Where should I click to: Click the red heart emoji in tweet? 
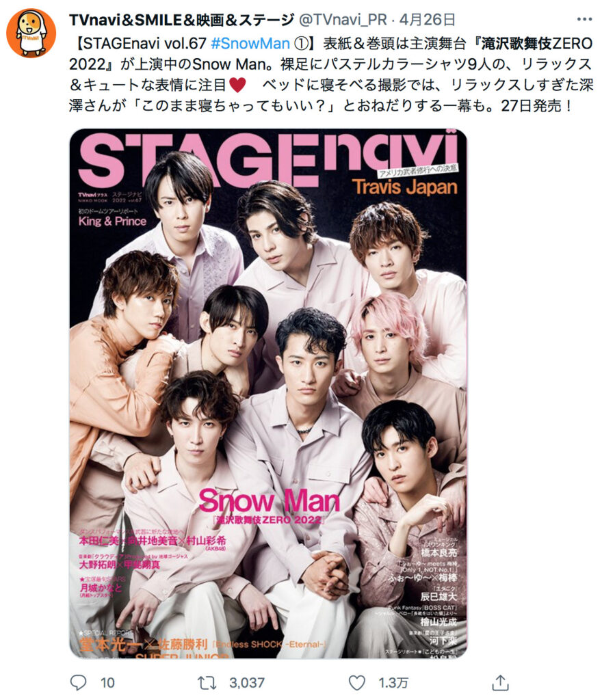click(237, 85)
